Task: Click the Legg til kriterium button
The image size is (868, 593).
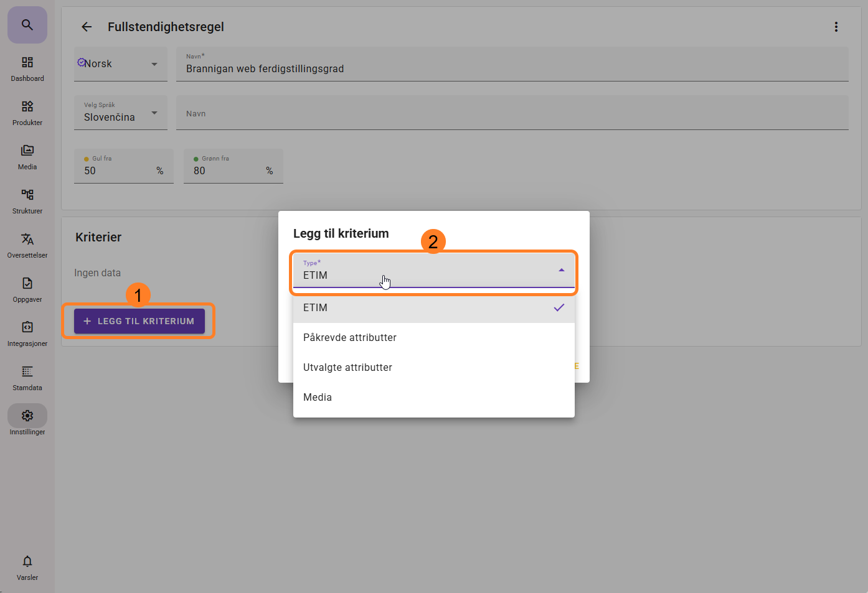Action: click(x=139, y=321)
